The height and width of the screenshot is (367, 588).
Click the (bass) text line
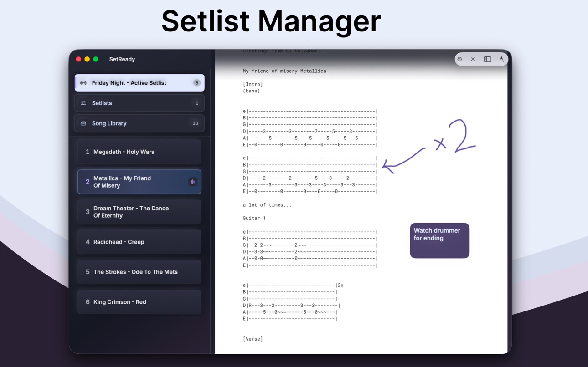pos(252,91)
